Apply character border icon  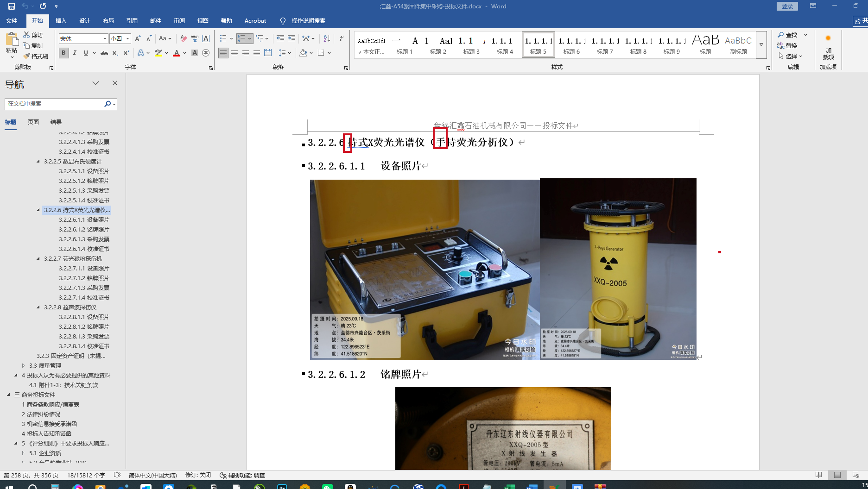(206, 39)
